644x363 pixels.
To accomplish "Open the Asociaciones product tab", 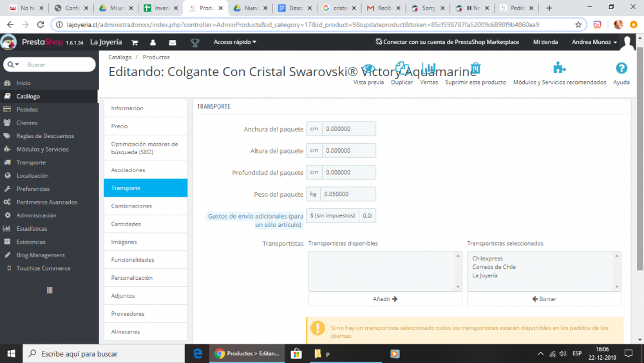I will click(x=146, y=170).
